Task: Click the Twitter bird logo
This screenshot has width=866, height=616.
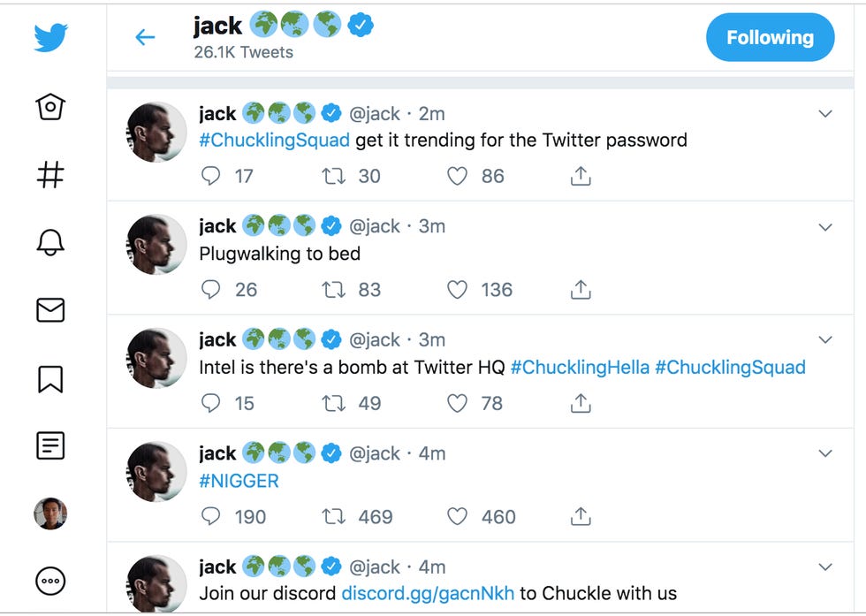Action: tap(50, 39)
